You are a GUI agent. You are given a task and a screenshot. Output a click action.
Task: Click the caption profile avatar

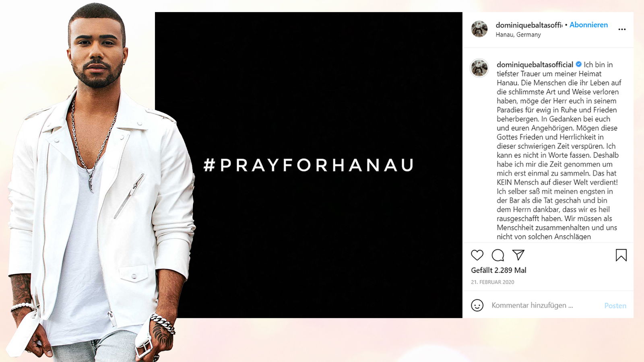click(x=479, y=68)
